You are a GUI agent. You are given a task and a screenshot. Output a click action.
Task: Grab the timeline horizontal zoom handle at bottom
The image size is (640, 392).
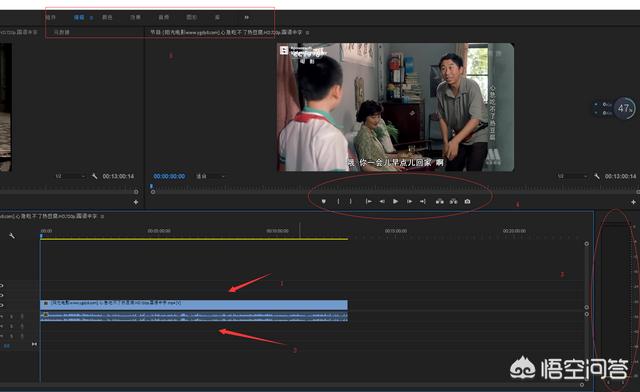pyautogui.click(x=582, y=385)
